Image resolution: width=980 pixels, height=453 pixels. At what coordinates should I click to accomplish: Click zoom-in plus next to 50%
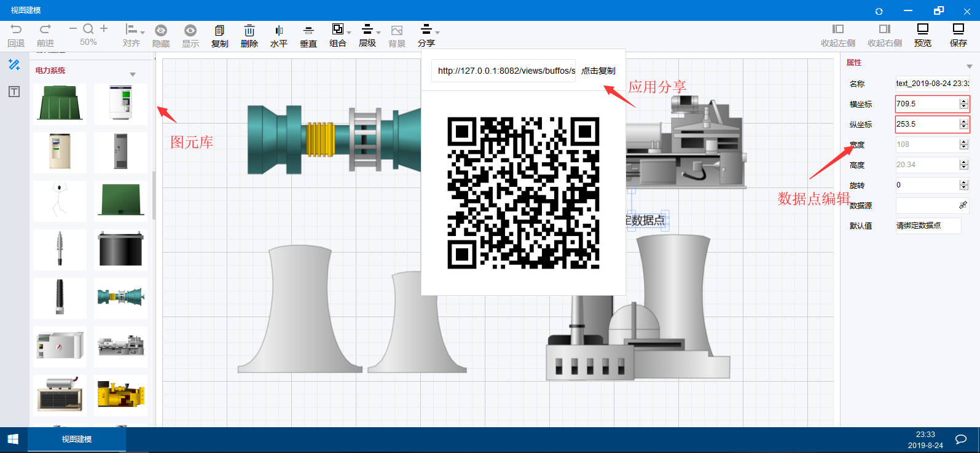(x=104, y=28)
